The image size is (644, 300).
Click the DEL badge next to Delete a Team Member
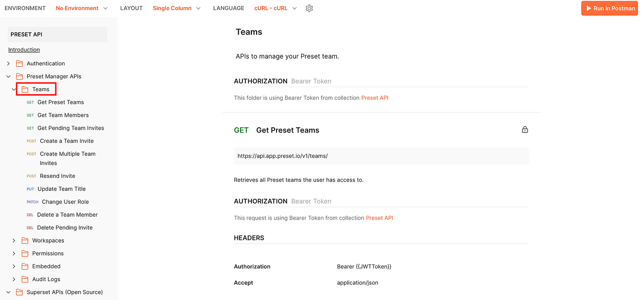pos(30,214)
